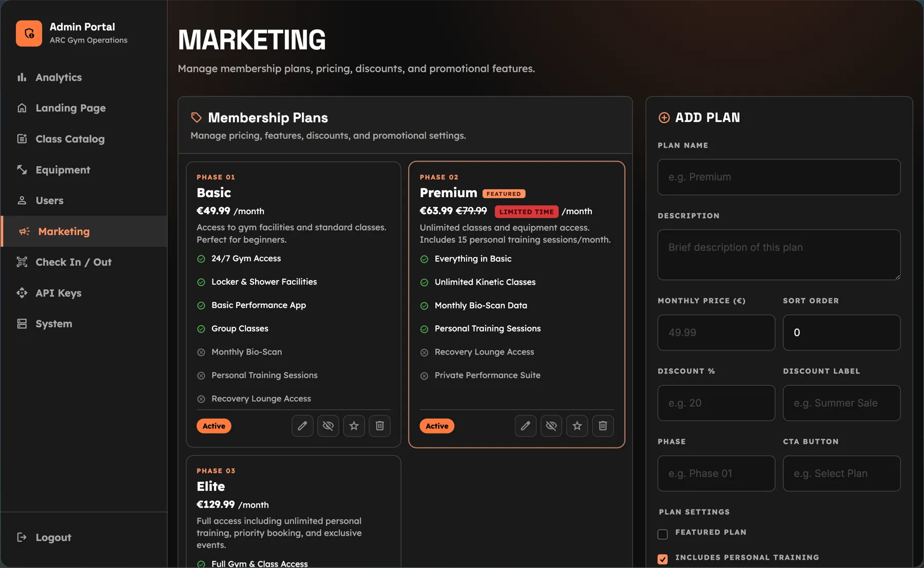Click the Discount Label input
924x568 pixels.
(841, 403)
